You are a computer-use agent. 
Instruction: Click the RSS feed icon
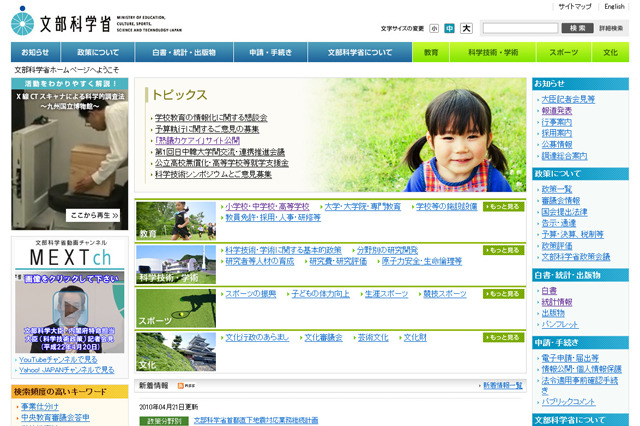(186, 386)
